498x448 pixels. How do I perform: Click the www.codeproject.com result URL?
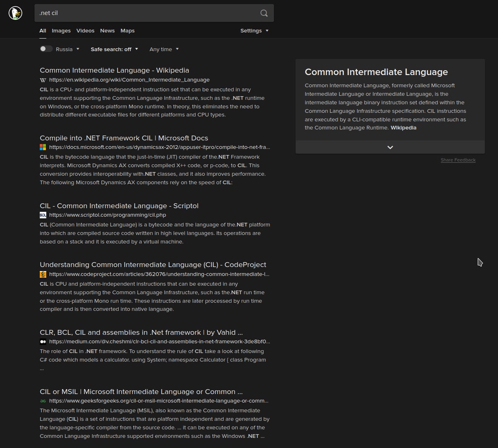point(159,274)
